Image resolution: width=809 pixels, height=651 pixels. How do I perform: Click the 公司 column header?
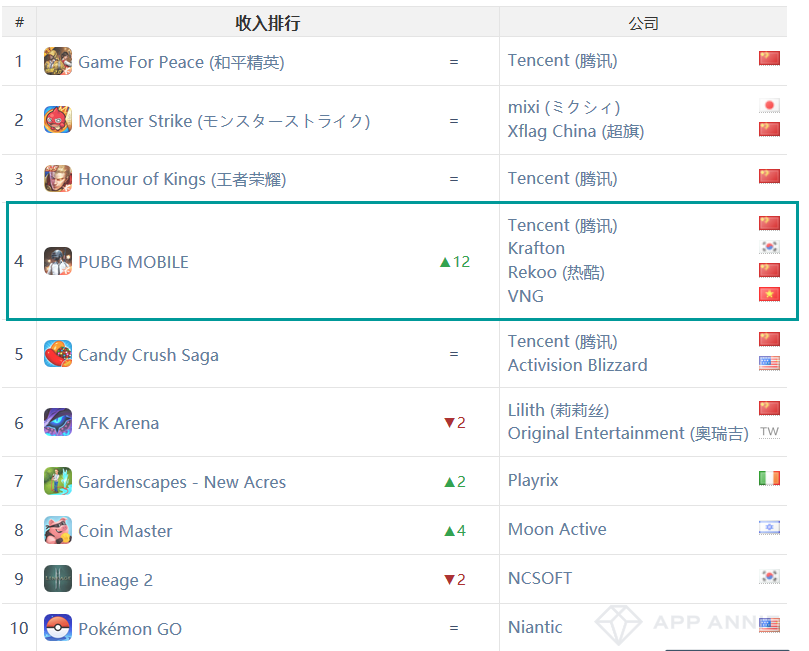coord(643,23)
